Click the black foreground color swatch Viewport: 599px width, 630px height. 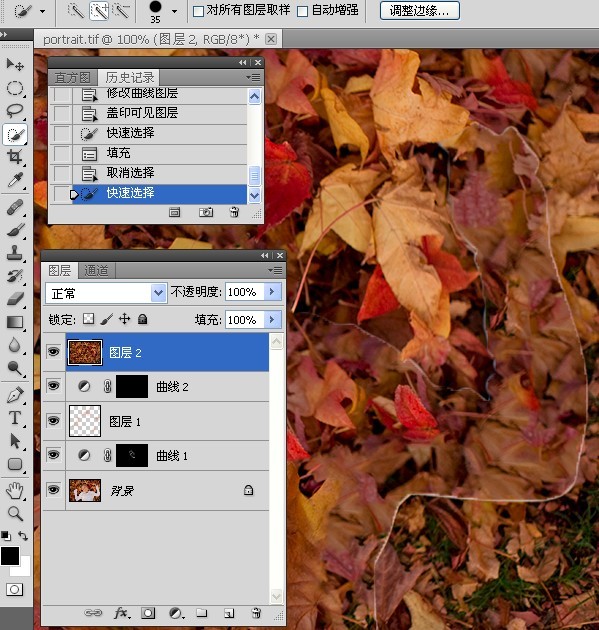10,556
